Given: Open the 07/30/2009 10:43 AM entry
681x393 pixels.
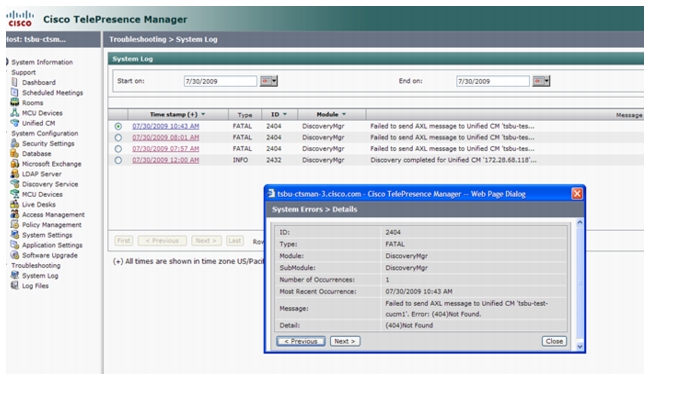Looking at the screenshot, I should click(165, 126).
